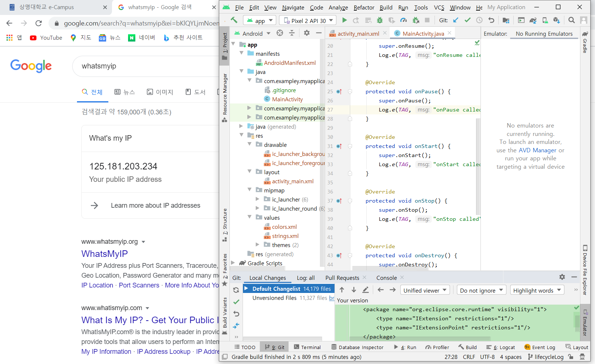Click the Git commit checkmark icon
Screen dimensions: 595x364
pos(467,20)
